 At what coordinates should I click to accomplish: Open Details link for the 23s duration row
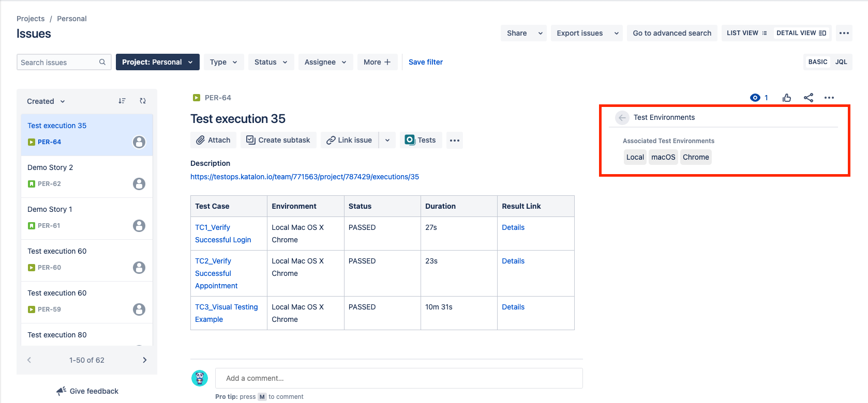tap(513, 261)
